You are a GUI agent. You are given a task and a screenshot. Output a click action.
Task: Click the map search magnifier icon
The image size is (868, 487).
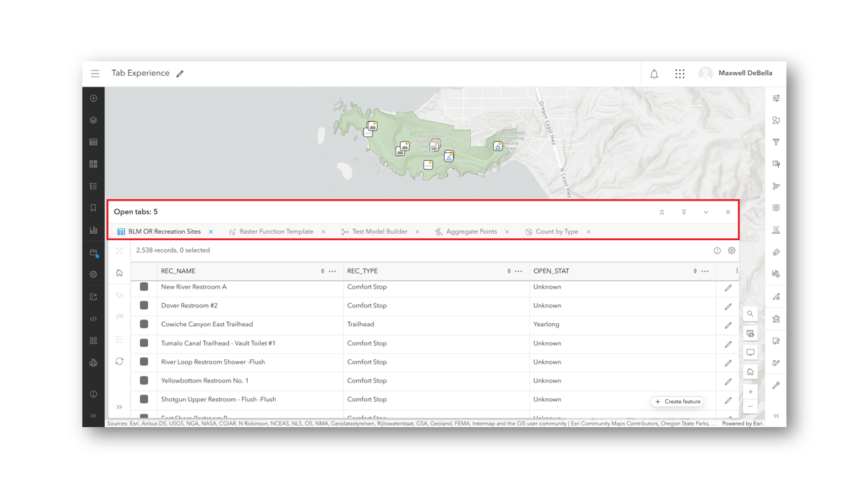click(750, 314)
